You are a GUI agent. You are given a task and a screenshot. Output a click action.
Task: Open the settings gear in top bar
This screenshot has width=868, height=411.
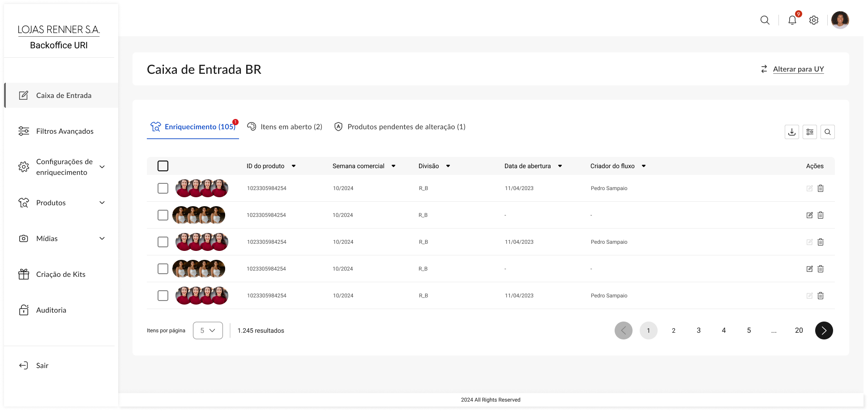813,20
